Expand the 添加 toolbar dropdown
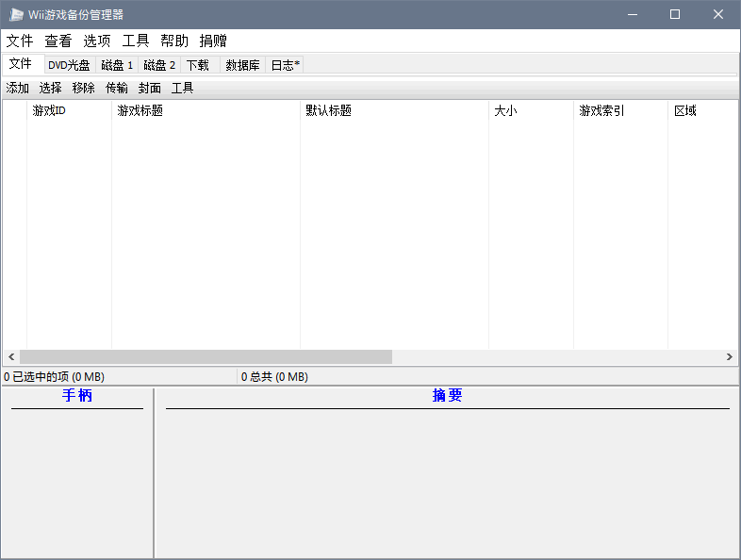The height and width of the screenshot is (560, 741). (18, 88)
